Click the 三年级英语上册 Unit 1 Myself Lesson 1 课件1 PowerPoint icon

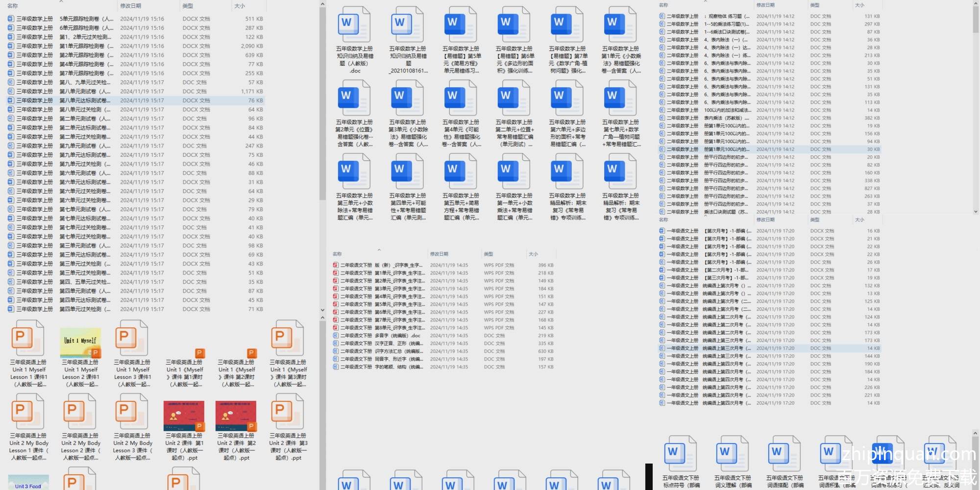point(28,338)
